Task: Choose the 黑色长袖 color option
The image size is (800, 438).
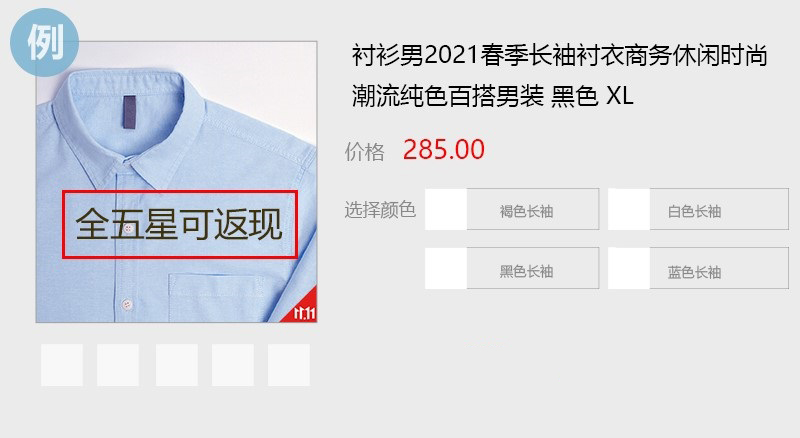Action: [x=533, y=269]
